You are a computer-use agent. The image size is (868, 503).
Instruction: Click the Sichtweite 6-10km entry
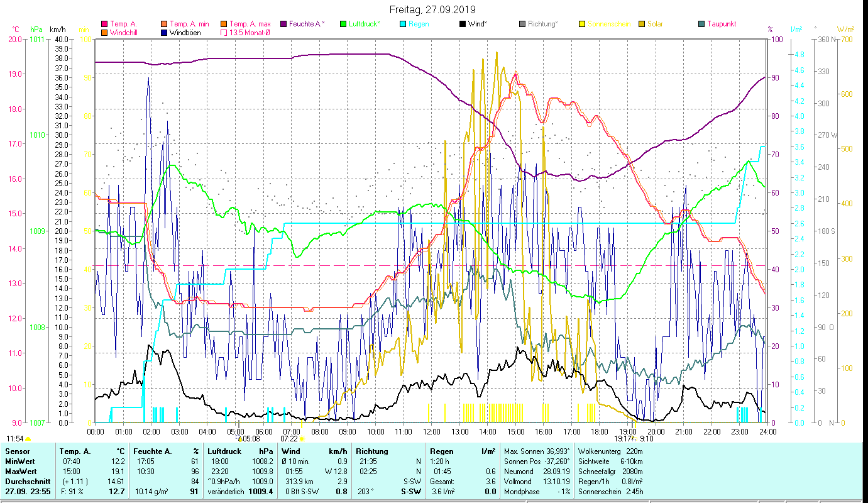pyautogui.click(x=610, y=462)
